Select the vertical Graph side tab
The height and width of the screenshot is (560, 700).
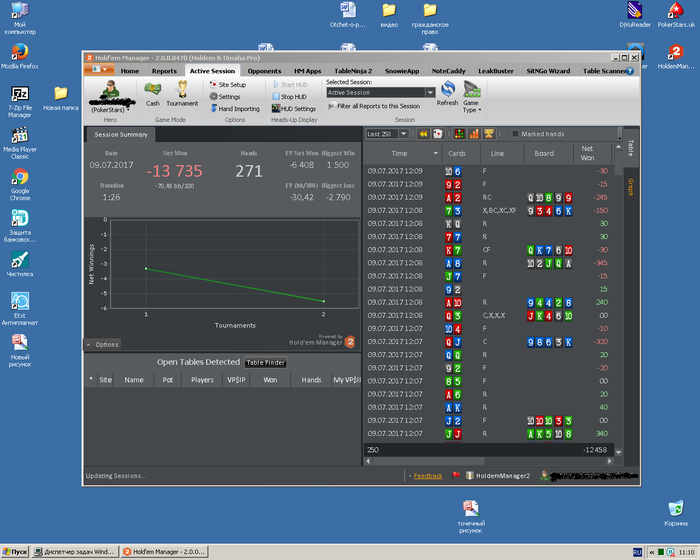(x=631, y=187)
